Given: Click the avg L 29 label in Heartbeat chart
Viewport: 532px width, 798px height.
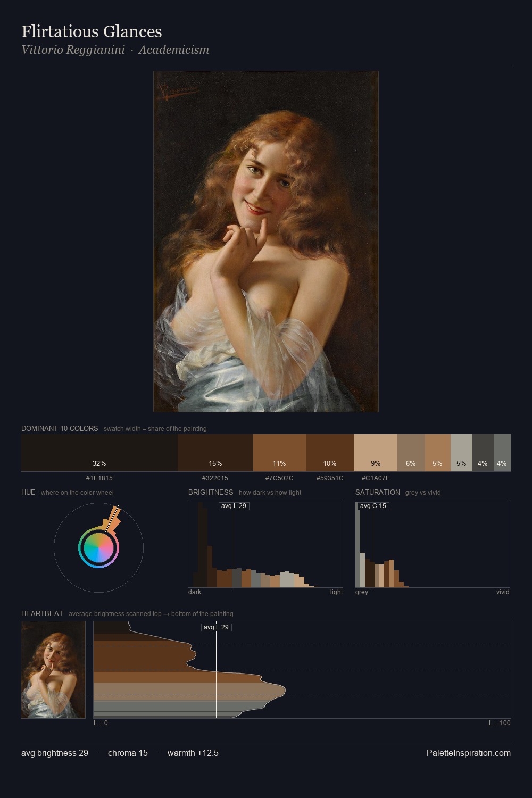Looking at the screenshot, I should point(217,627).
